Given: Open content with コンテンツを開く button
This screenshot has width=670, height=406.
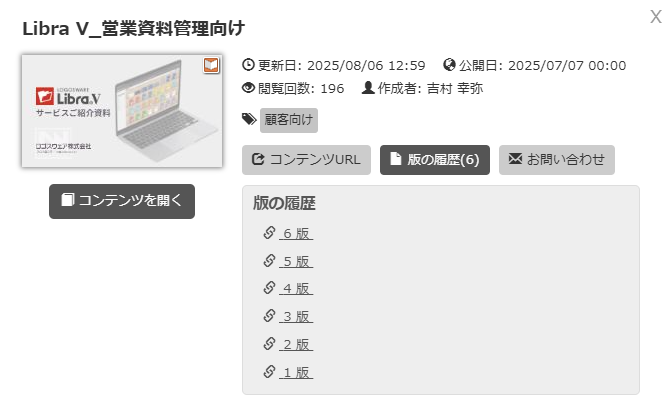Looking at the screenshot, I should 122,201.
